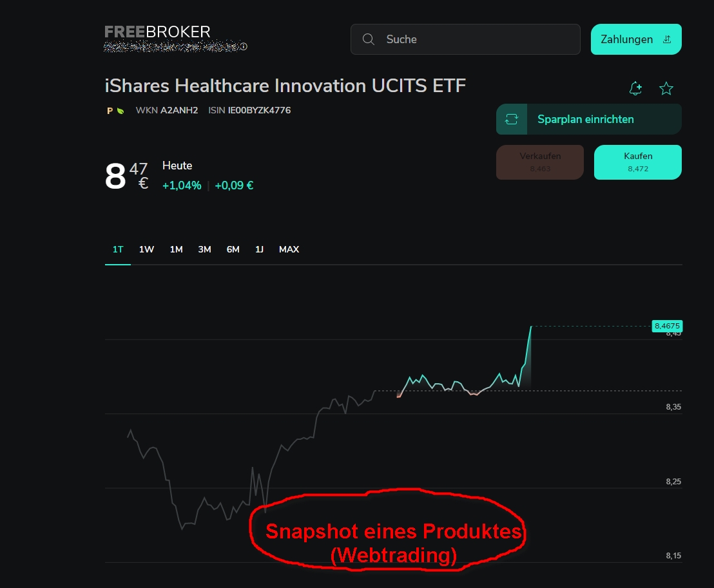Switch chart to 1W range
Image resolution: width=714 pixels, height=588 pixels.
click(x=147, y=249)
